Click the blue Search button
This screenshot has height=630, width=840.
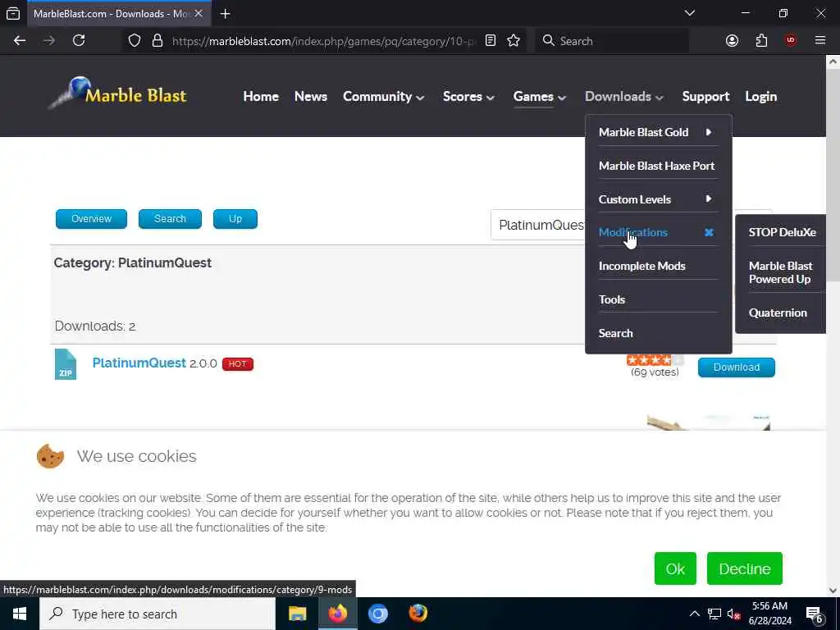[170, 219]
